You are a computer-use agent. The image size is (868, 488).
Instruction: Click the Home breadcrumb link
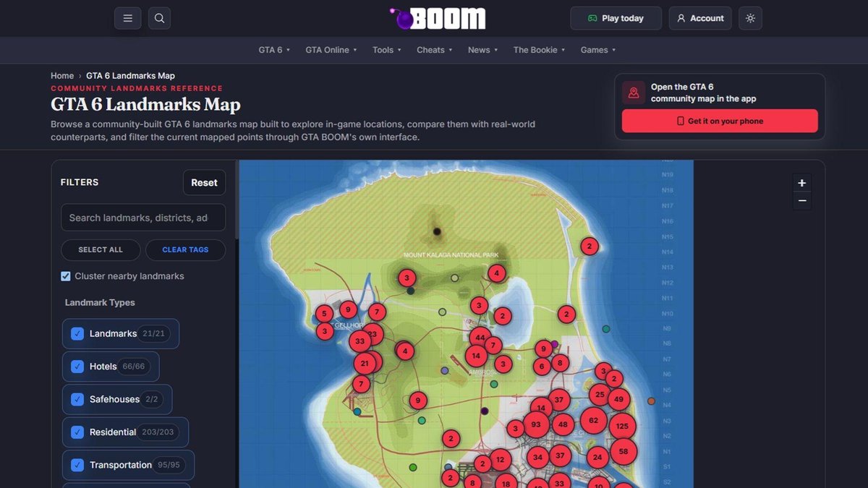pyautogui.click(x=62, y=76)
